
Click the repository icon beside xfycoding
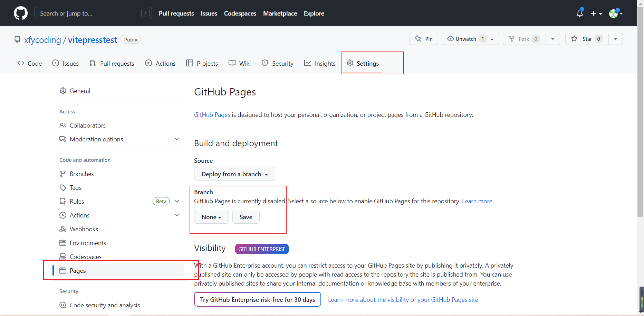[x=17, y=39]
